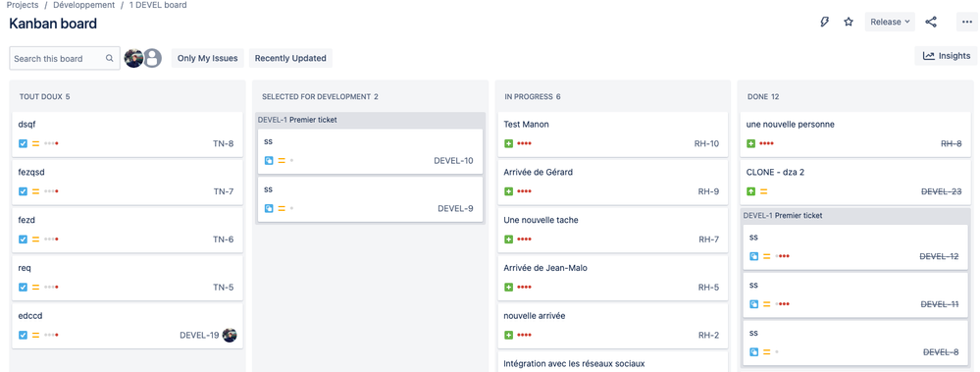Image resolution: width=980 pixels, height=372 pixels.
Task: Toggle the Recently Updated filter
Action: coord(290,58)
